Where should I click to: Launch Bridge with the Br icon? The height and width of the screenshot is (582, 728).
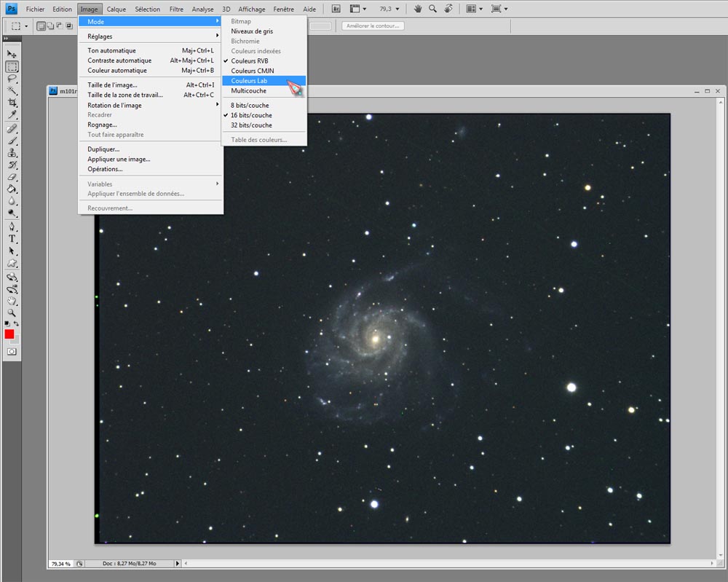click(x=336, y=9)
